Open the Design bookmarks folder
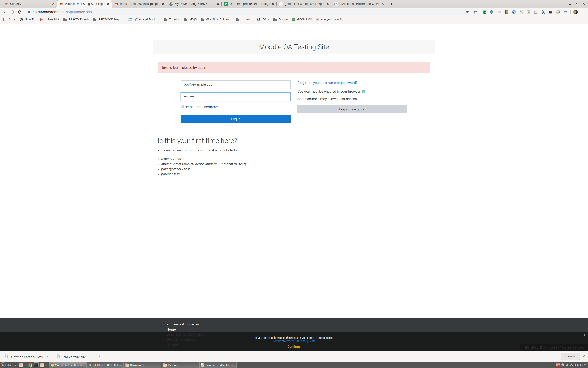588x368 pixels. (x=280, y=20)
